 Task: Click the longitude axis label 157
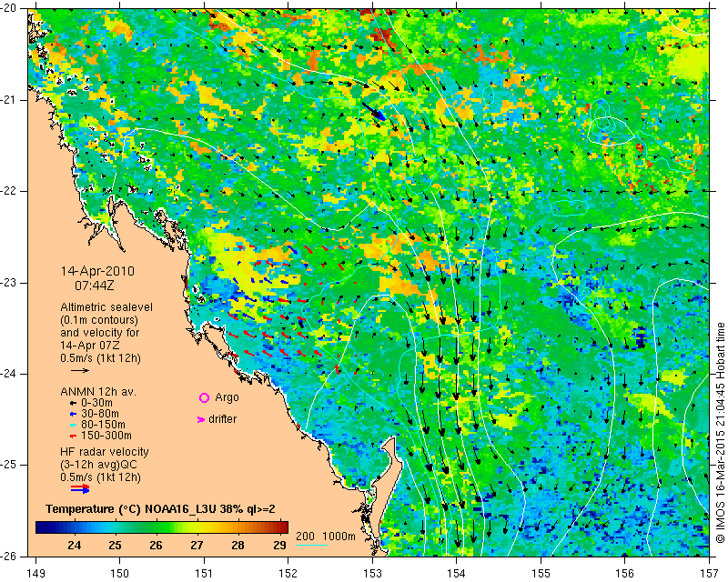[x=710, y=574]
